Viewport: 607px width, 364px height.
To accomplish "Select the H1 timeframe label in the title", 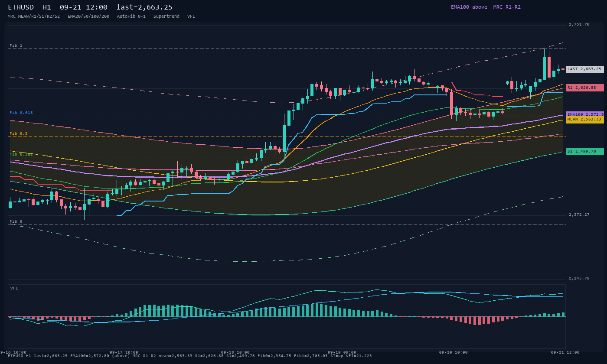I will [46, 7].
